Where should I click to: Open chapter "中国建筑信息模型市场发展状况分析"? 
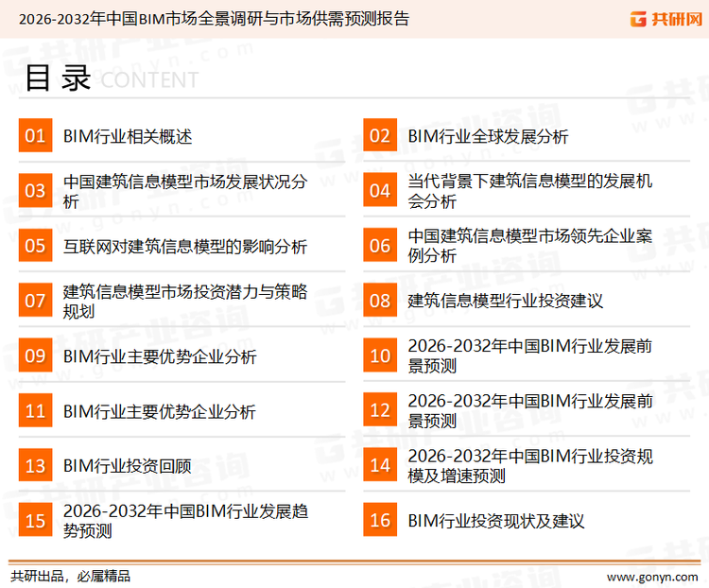pos(185,191)
